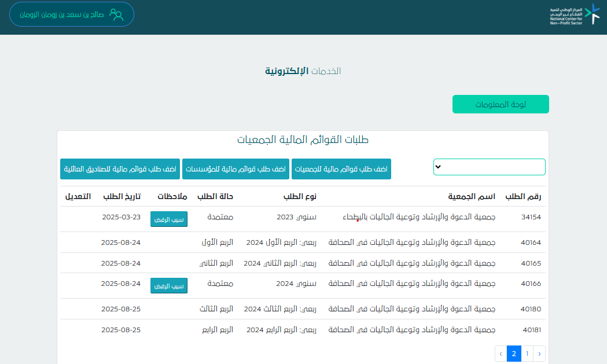The image size is (607, 364).
Task: Go to page 1 in pagination
Action: (527, 354)
